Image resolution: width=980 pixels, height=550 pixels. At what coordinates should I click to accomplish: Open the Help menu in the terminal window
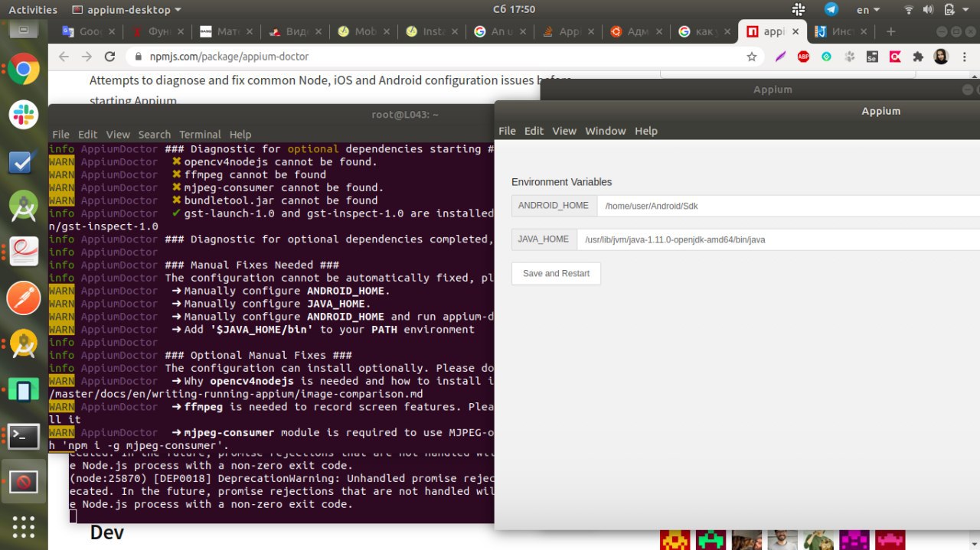[240, 134]
